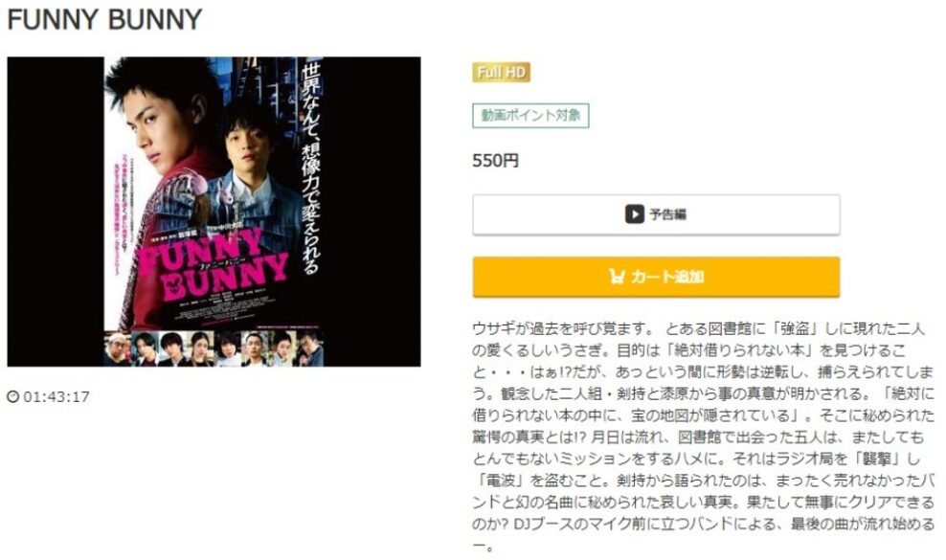Select the 550円 price text
Image resolution: width=946 pixels, height=560 pixels.
(495, 161)
